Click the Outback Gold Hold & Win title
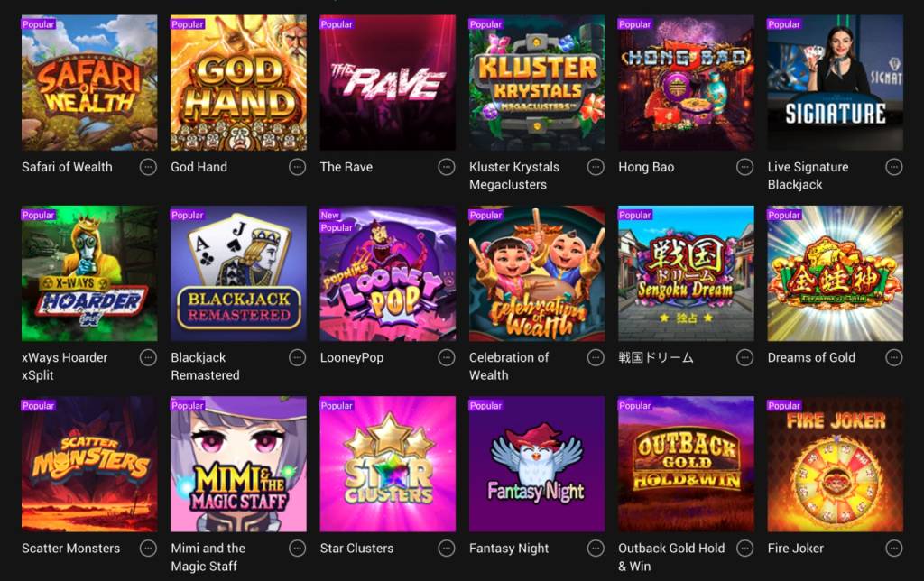This screenshot has width=924, height=581. pyautogui.click(x=671, y=557)
